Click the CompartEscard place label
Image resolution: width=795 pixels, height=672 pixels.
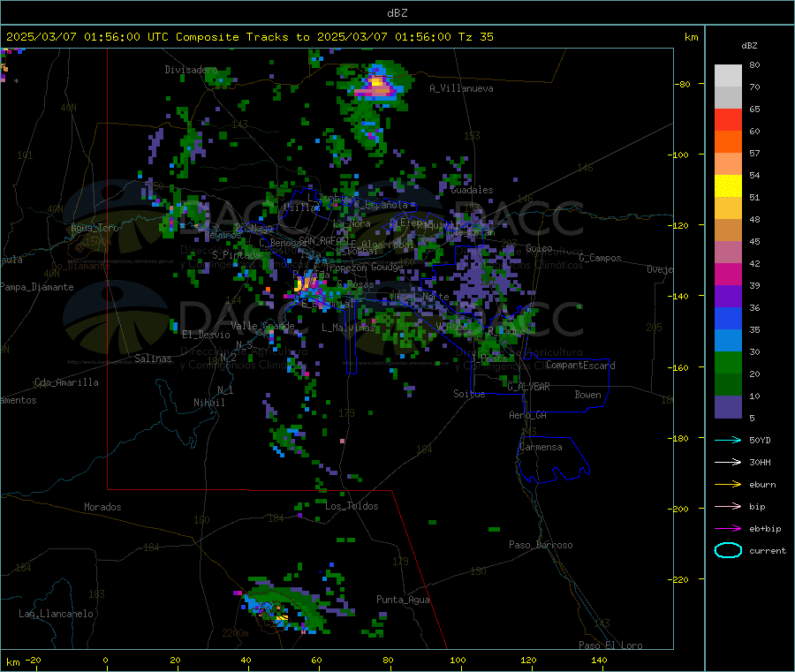click(x=580, y=366)
